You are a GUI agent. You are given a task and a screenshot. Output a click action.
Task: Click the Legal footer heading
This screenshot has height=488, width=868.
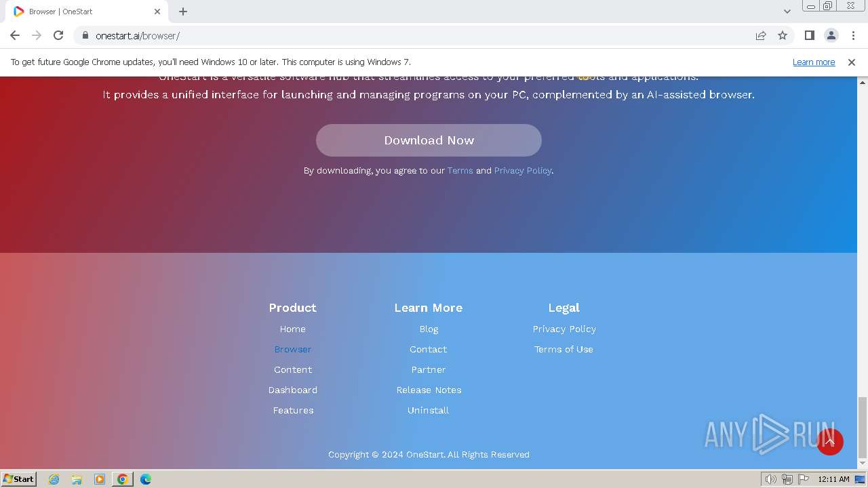(564, 308)
